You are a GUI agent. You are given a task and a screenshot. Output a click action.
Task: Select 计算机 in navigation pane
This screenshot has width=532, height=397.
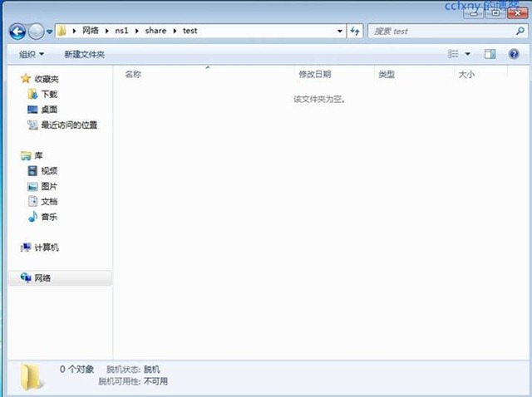[47, 248]
